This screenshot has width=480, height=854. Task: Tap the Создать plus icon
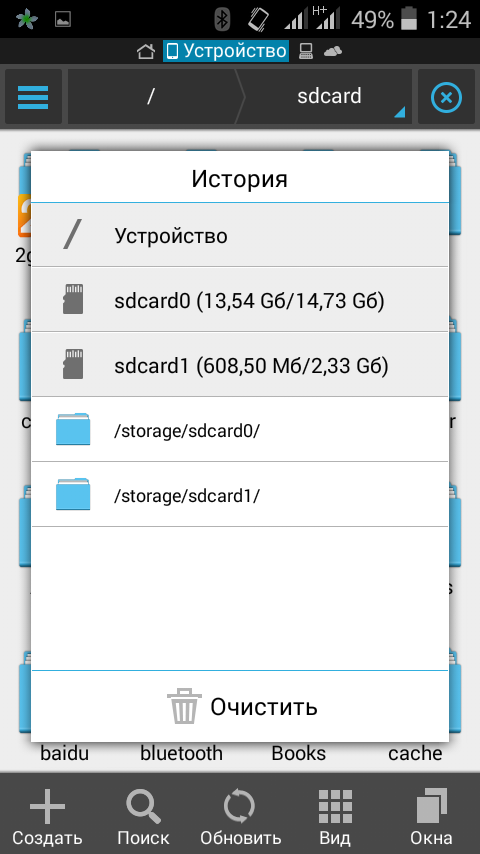click(x=47, y=806)
